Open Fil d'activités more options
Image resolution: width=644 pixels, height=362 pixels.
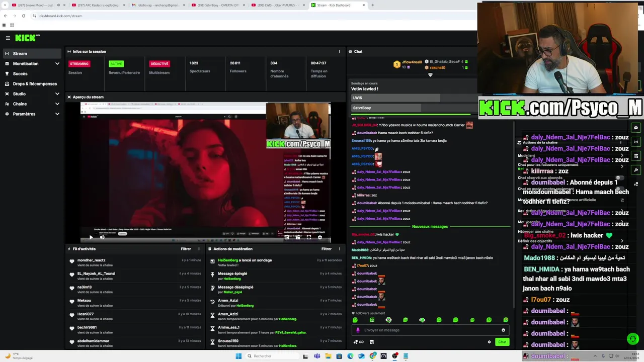199,249
